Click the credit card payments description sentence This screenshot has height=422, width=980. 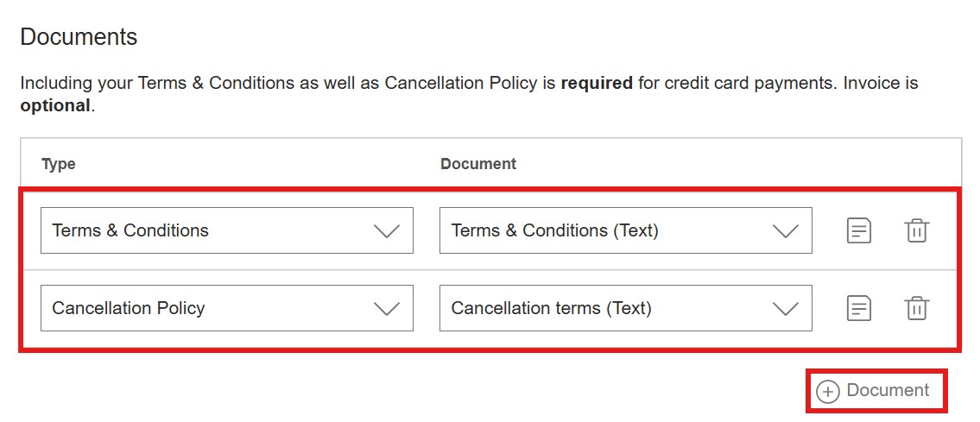(x=469, y=94)
